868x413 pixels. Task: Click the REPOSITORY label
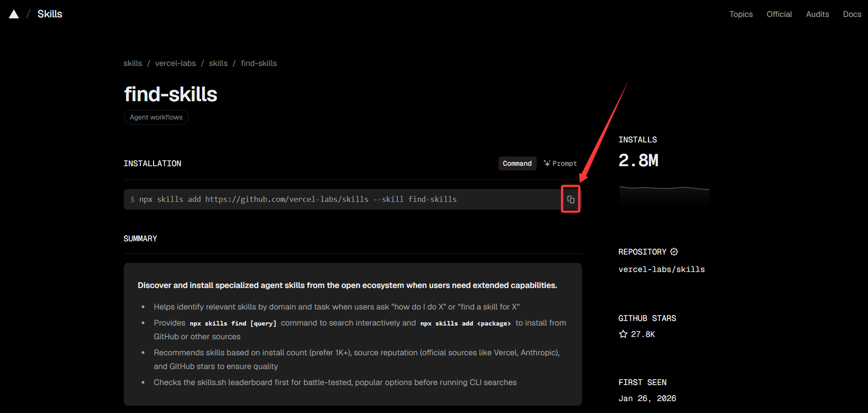[x=643, y=252]
